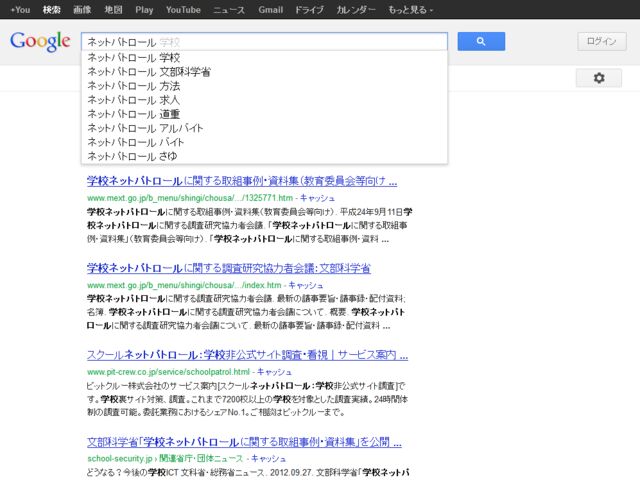Click the www.pit-crew.co.jp/service/schoolpatrol.html URL text
The height and width of the screenshot is (480, 640).
pos(168,372)
